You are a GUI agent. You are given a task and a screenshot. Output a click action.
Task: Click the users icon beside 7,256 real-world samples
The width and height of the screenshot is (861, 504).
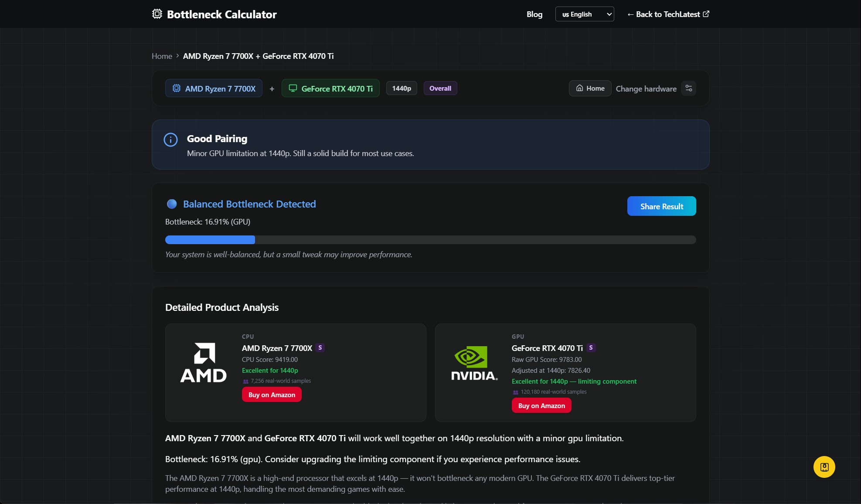coord(245,381)
